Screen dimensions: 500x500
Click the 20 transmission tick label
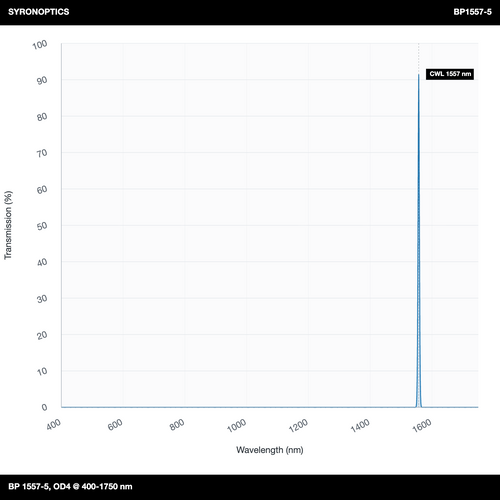coord(42,335)
